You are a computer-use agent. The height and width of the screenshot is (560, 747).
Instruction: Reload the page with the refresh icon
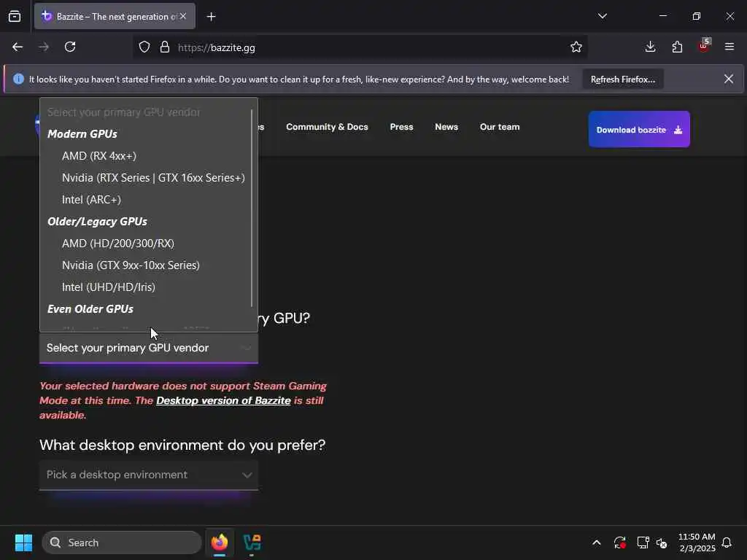(70, 47)
